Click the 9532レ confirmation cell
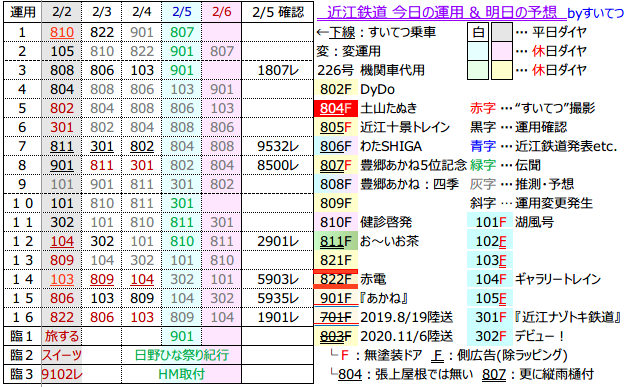The height and width of the screenshot is (387, 636). (x=278, y=146)
